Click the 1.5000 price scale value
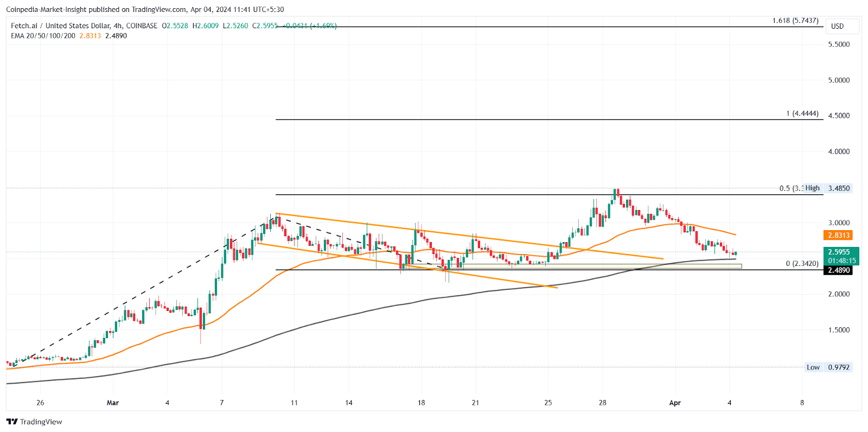This screenshot has width=868, height=432. coord(839,330)
